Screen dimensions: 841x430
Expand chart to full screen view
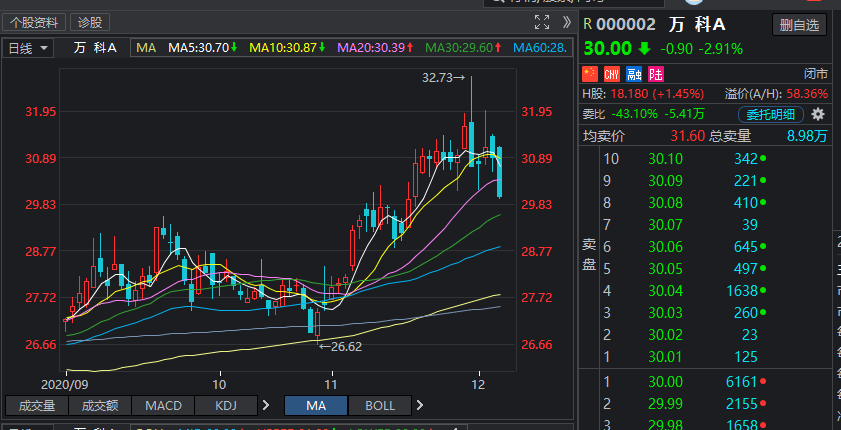[542, 23]
